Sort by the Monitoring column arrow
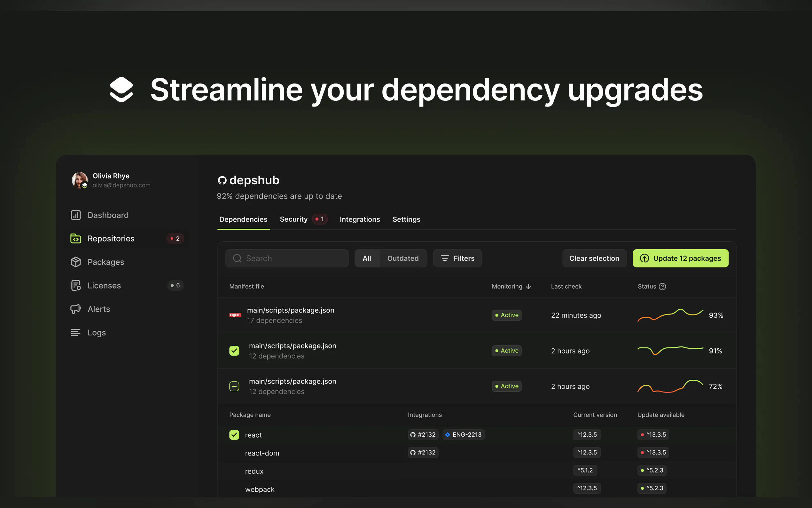This screenshot has height=508, width=812. (x=528, y=287)
